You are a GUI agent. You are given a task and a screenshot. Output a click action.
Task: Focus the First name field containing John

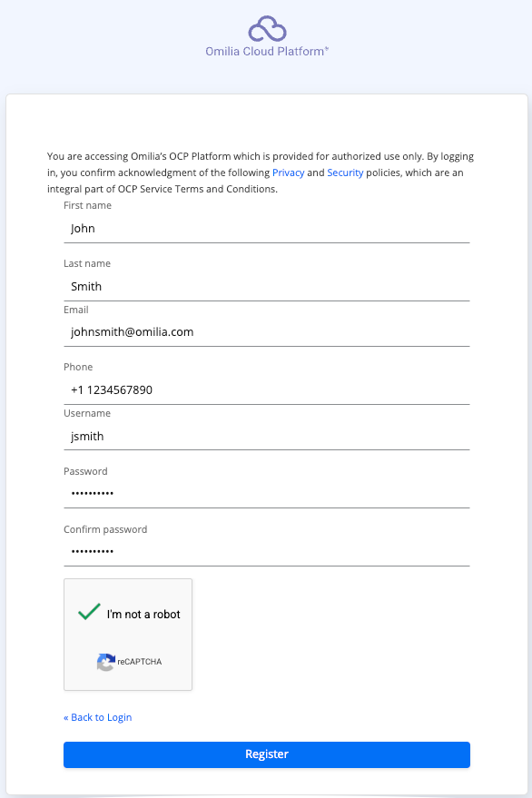click(x=267, y=229)
